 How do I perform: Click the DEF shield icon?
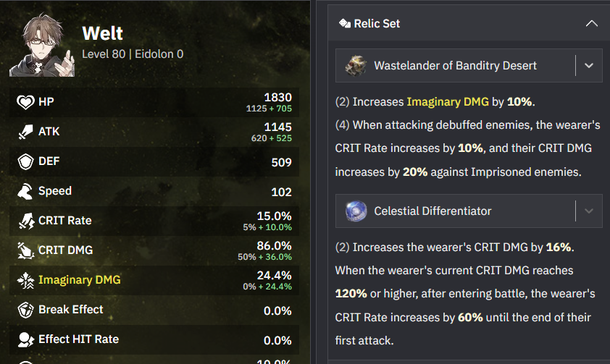[x=25, y=162]
